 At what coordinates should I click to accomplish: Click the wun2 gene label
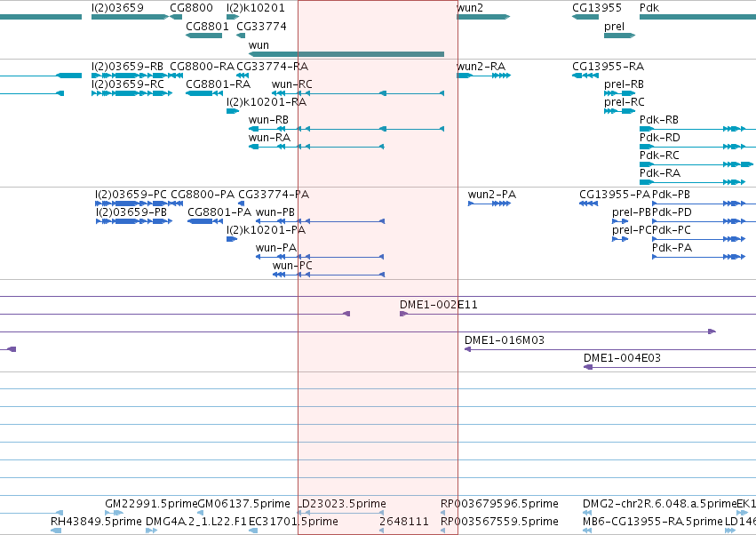click(x=470, y=8)
